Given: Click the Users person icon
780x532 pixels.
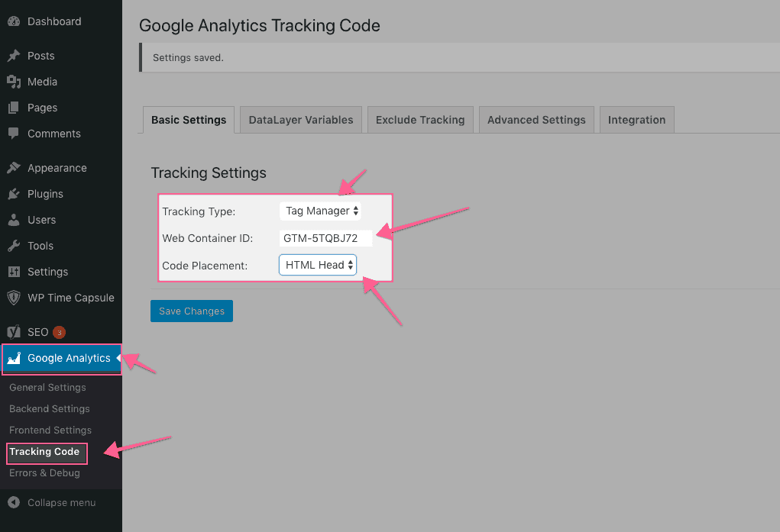Looking at the screenshot, I should tap(14, 220).
